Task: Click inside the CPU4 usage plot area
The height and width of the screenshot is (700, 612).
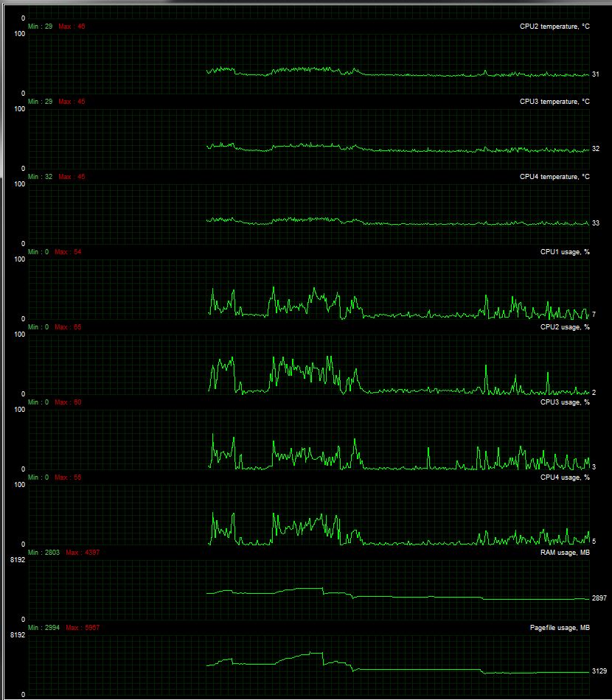Action: [309, 515]
